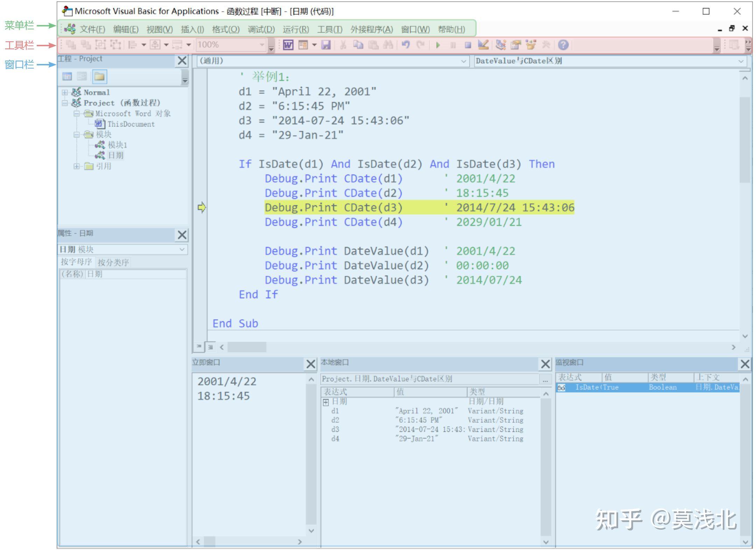Screen dimensions: 756x550
Task: Pause execution with the Break icon
Action: tap(453, 45)
